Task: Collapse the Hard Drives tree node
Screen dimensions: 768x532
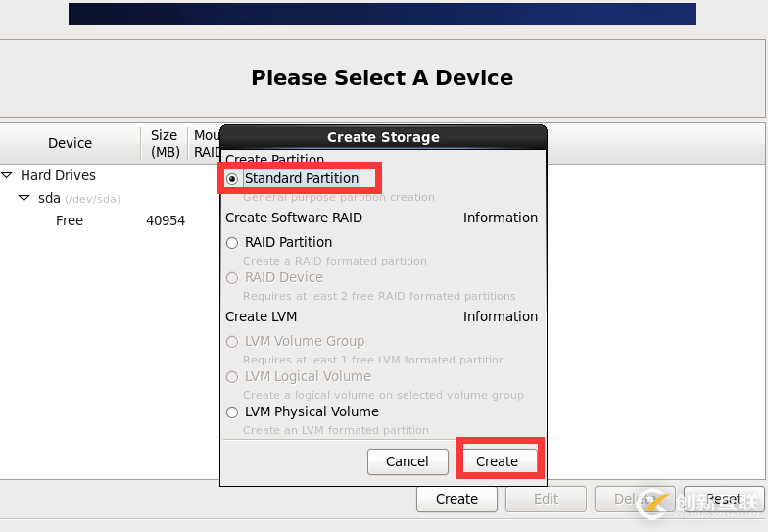Action: pos(7,175)
